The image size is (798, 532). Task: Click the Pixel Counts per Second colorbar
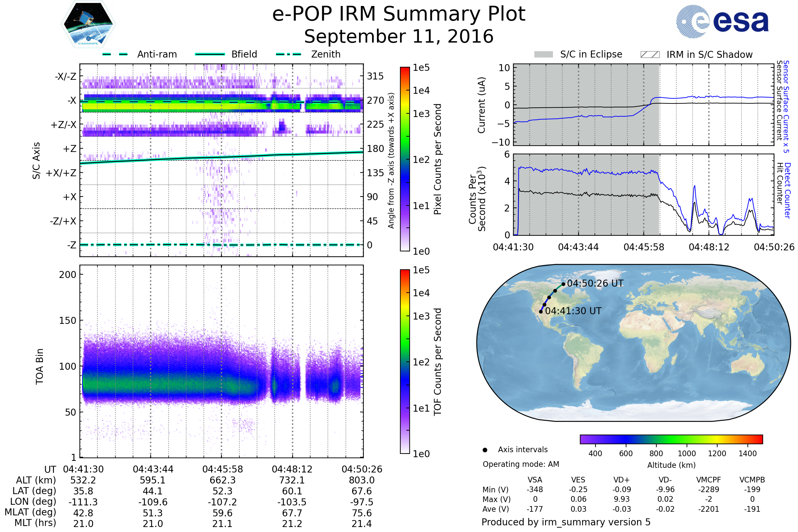pyautogui.click(x=405, y=159)
